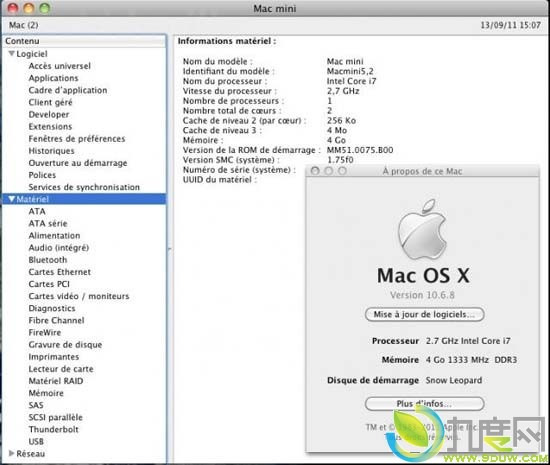Screen dimensions: 550x465
Task: Open FireWire entry
Action: click(x=45, y=332)
